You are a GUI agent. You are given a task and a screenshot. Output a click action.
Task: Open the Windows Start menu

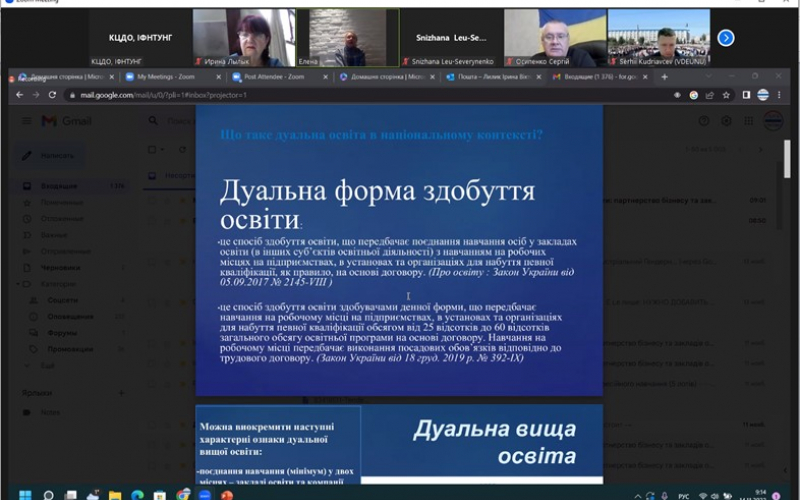25,495
